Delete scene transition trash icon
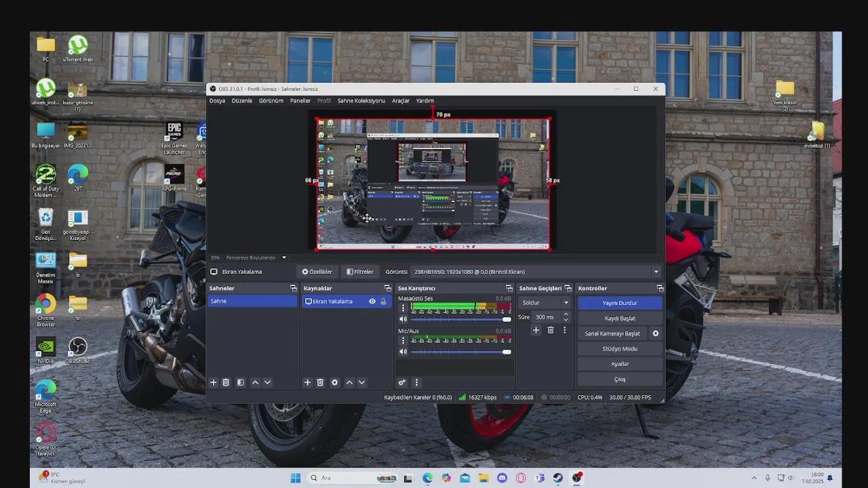Screen dimensions: 868x488 [550, 330]
